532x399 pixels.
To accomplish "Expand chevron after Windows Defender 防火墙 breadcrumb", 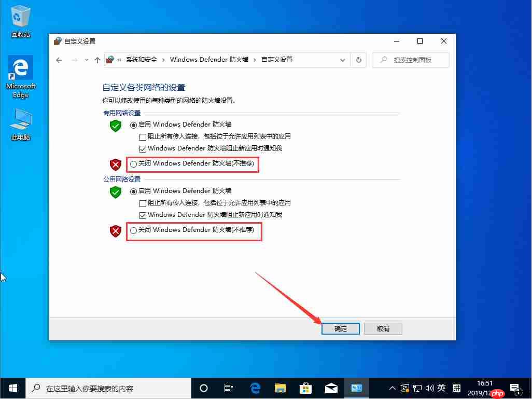I will point(255,60).
